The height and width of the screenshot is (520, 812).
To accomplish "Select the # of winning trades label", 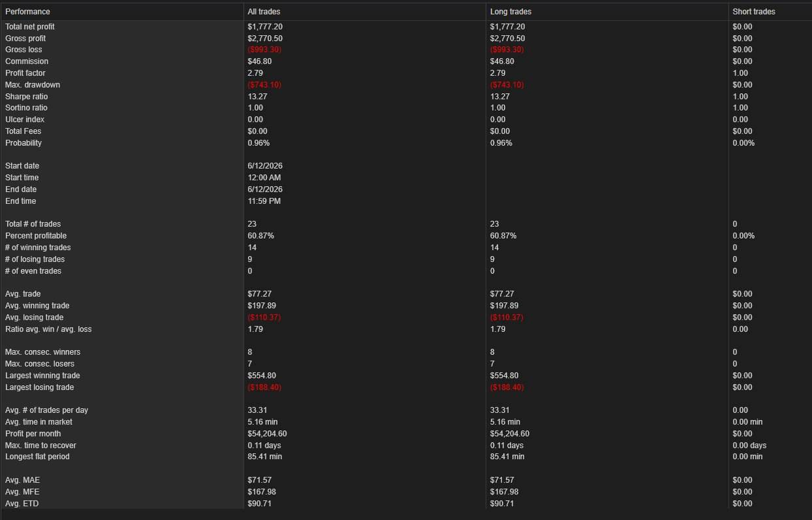I will [38, 248].
